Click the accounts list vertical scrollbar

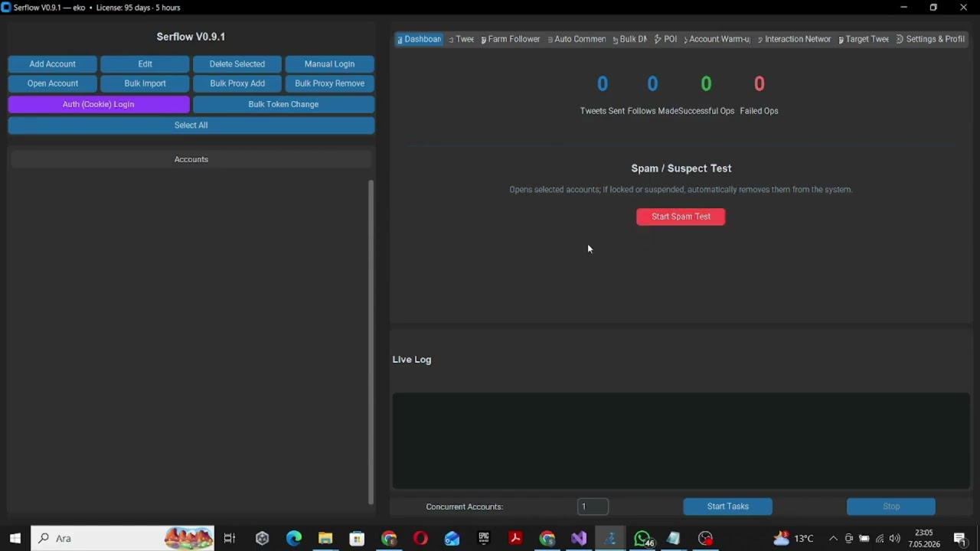point(371,342)
